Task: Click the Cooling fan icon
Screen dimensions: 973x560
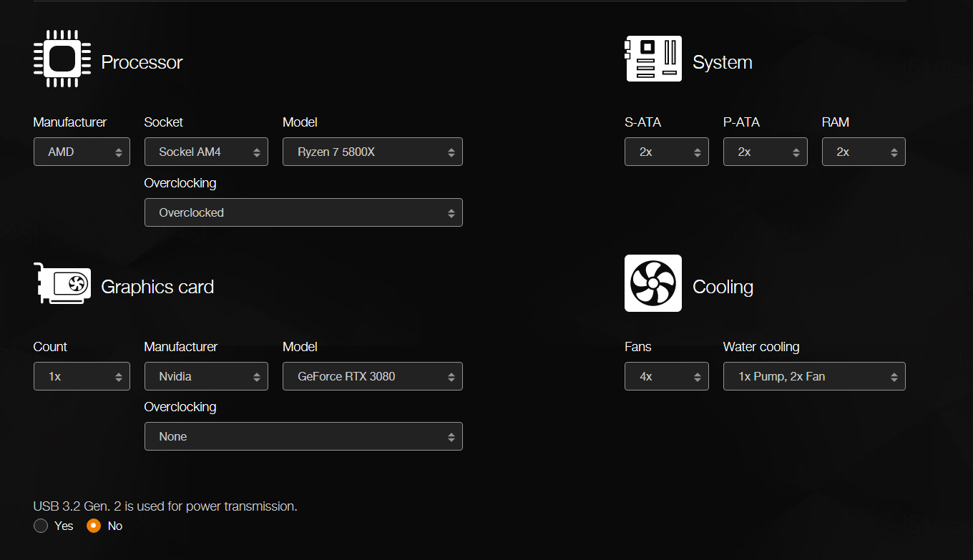Action: [653, 283]
